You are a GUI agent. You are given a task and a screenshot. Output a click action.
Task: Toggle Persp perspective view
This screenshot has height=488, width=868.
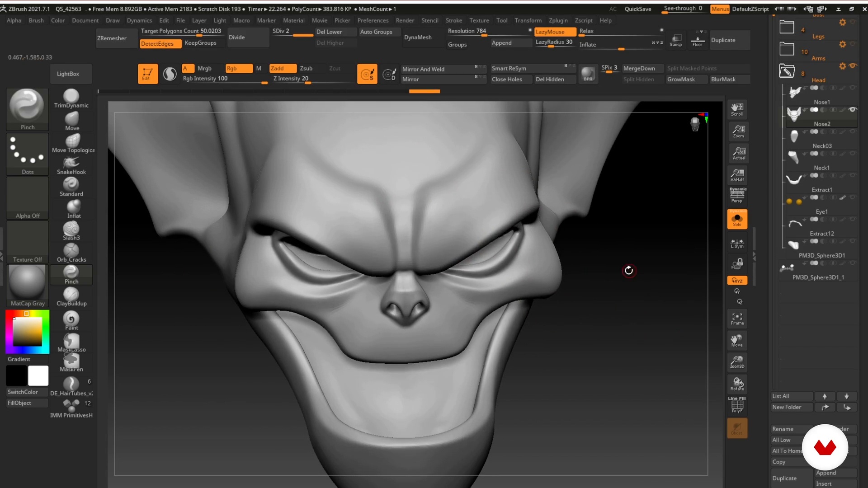pyautogui.click(x=737, y=196)
